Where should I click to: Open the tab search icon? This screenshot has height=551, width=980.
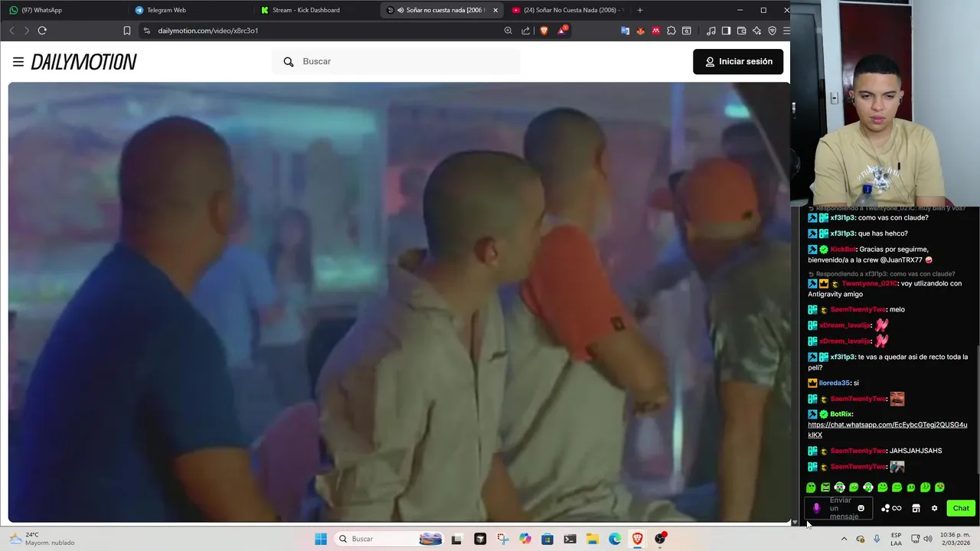coord(687,31)
